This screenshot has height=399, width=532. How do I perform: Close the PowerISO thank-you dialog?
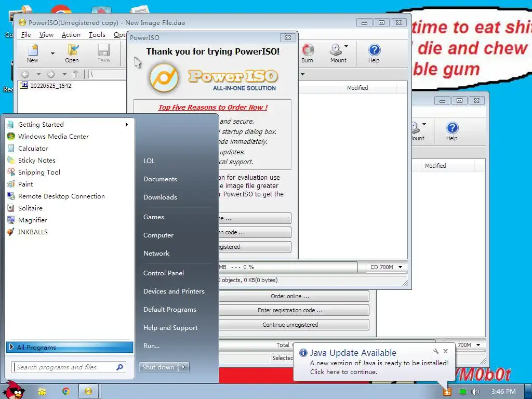click(288, 37)
